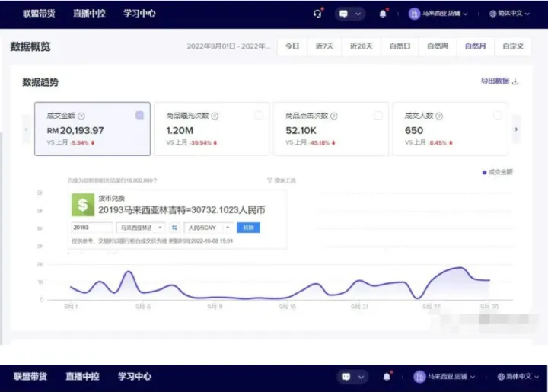This screenshot has height=392, width=548.
Task: Go to 直播中控 in bottom navigation bar
Action: [82, 376]
